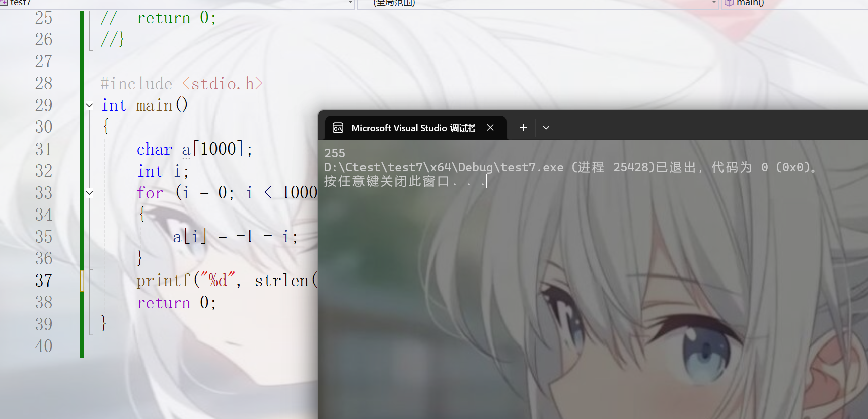Open the terminal profiles dropdown chevron
The image size is (868, 419).
546,128
